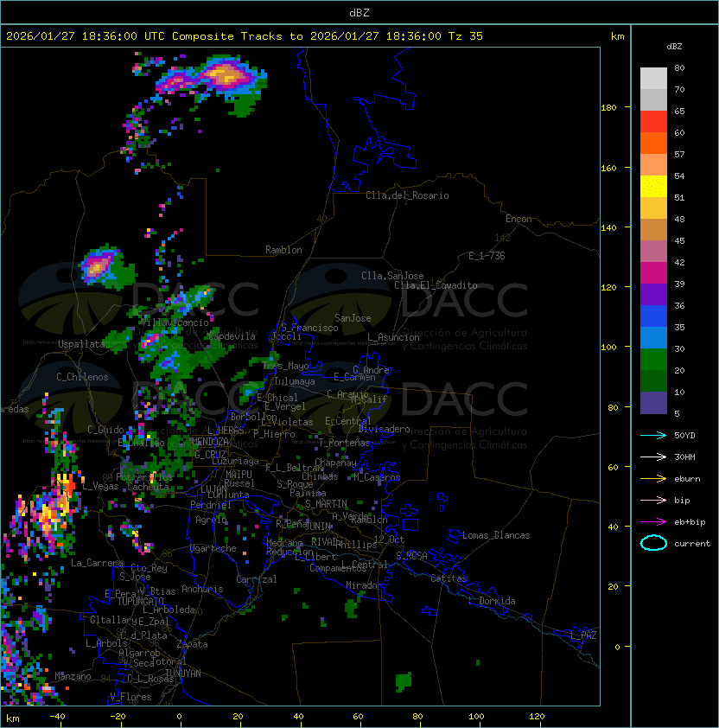The image size is (719, 728).
Task: Click the Tres_Mayo label
Action: point(285,366)
